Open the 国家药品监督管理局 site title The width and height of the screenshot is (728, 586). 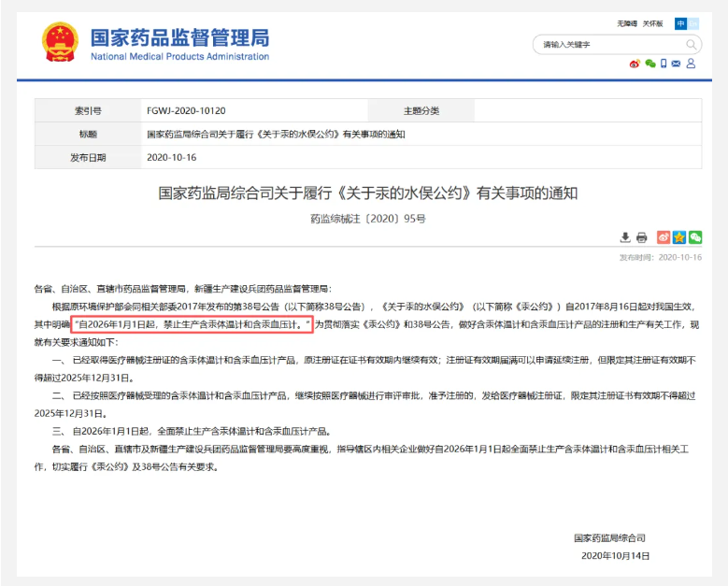point(179,37)
